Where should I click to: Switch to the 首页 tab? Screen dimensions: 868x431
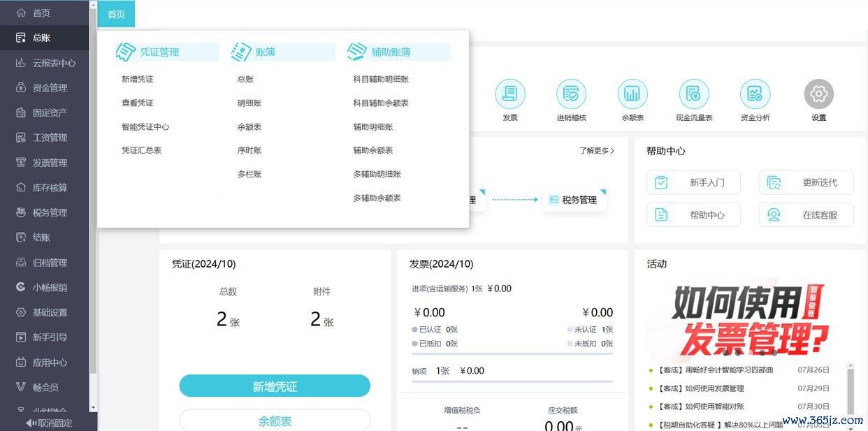click(116, 14)
